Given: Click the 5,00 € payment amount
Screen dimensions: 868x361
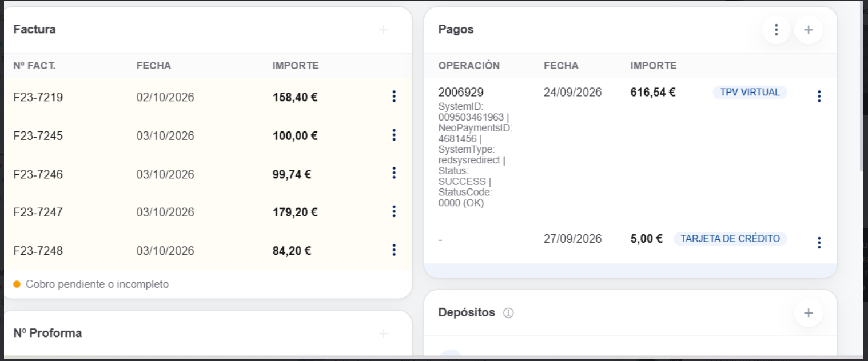Looking at the screenshot, I should 647,239.
